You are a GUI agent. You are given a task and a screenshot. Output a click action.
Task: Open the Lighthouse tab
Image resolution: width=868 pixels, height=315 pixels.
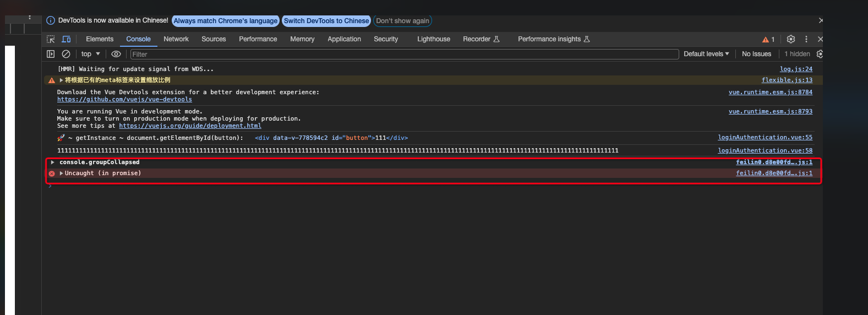(x=434, y=39)
